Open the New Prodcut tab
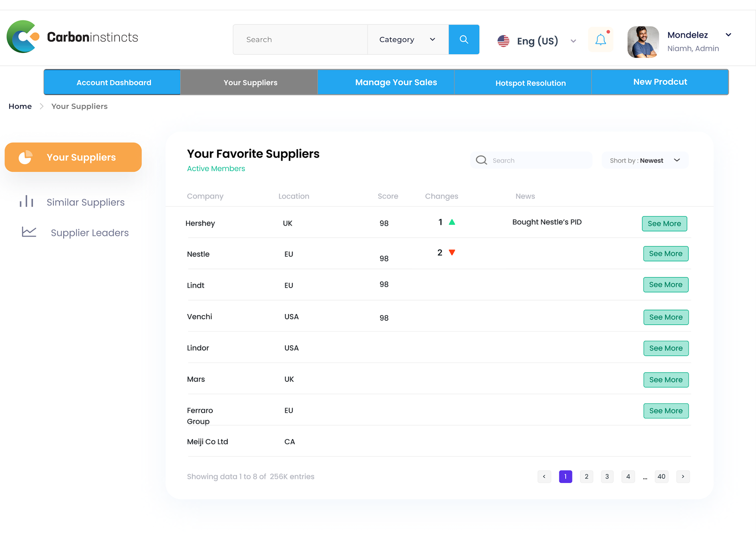Image resolution: width=756 pixels, height=536 pixels. pos(660,82)
